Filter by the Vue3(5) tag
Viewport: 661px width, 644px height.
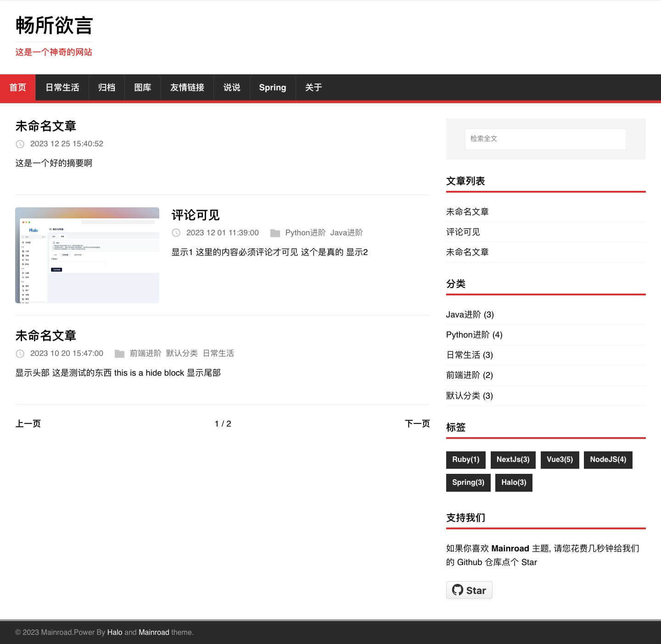click(x=560, y=460)
